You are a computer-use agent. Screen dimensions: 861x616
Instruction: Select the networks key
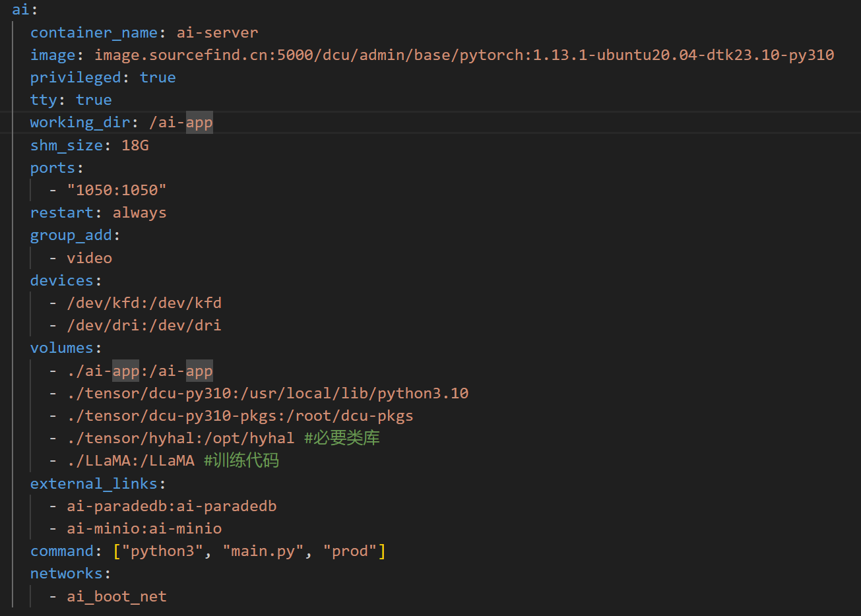[x=67, y=573]
